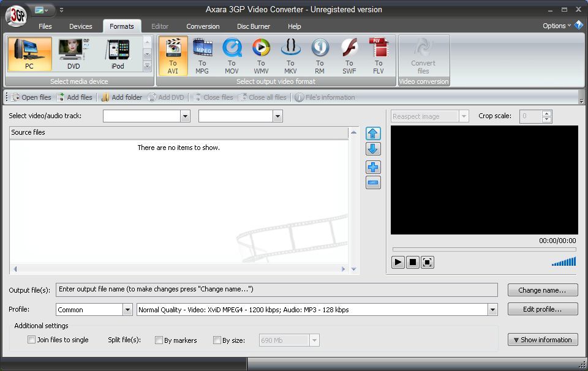The image size is (588, 371).
Task: Enable Join files to single checkbox
Action: click(31, 340)
